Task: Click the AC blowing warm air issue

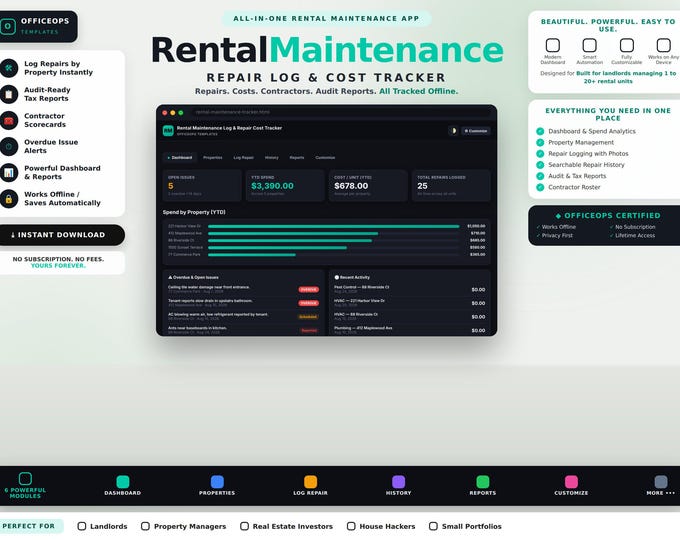Action: pyautogui.click(x=243, y=317)
